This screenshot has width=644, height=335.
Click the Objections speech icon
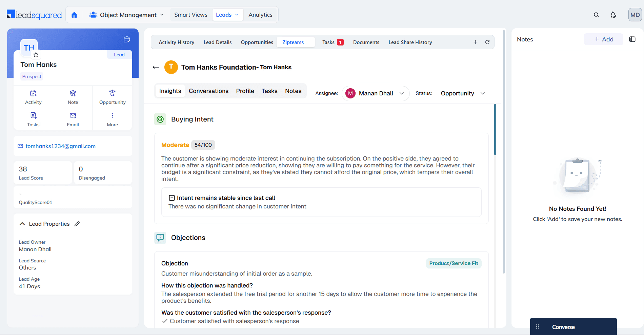tap(160, 238)
